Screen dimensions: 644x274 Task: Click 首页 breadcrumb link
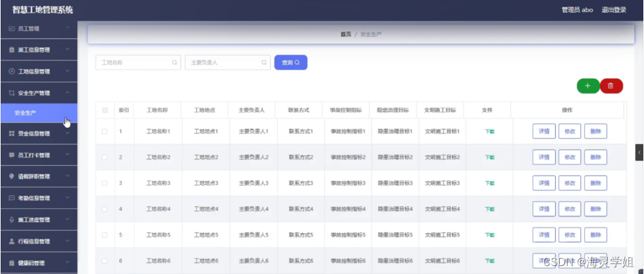(x=346, y=34)
